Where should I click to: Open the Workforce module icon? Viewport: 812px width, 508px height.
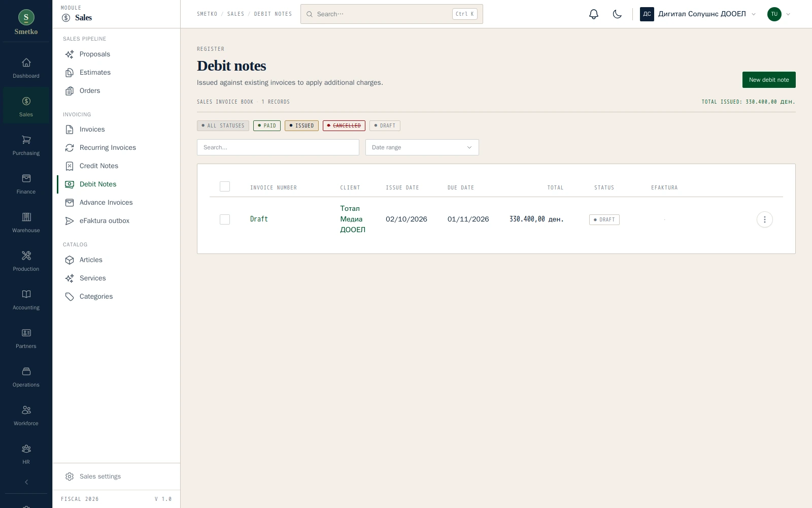[26, 410]
